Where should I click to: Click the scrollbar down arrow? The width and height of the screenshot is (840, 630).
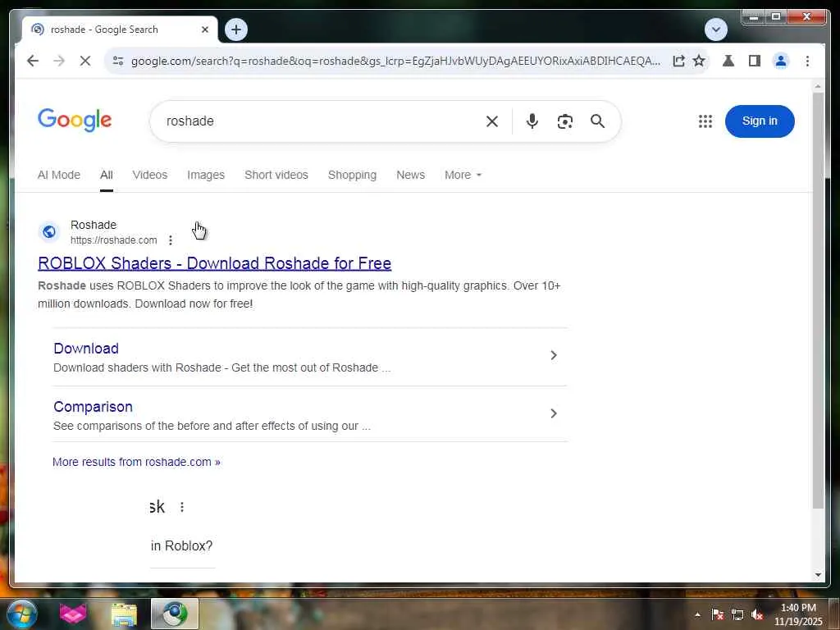pos(818,575)
